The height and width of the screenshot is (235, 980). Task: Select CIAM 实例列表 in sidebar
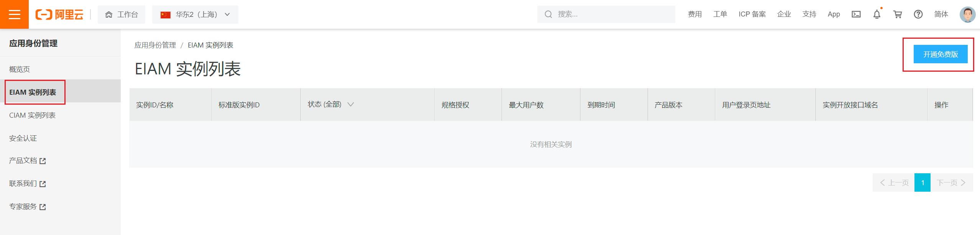33,115
